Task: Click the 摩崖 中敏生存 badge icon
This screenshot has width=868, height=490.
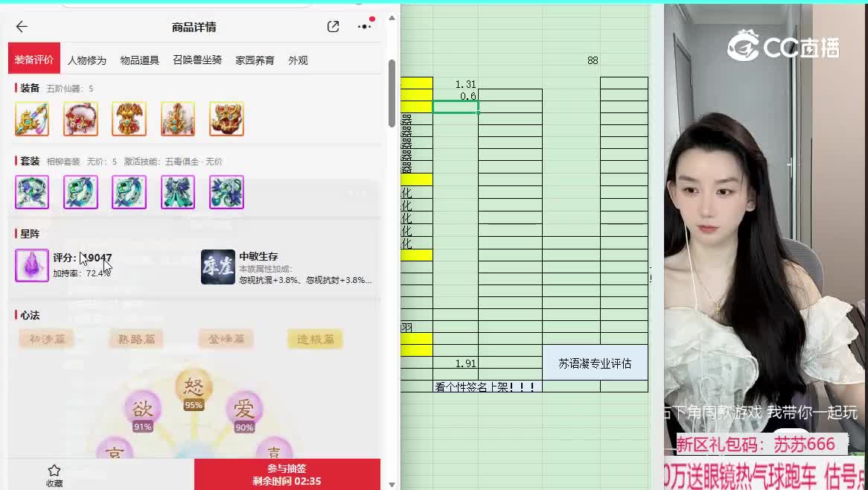Action: point(217,266)
